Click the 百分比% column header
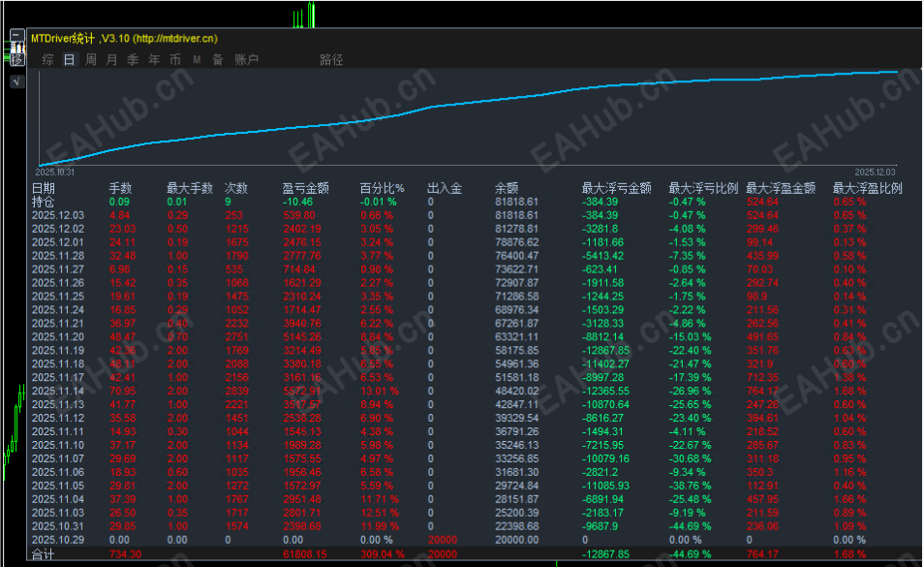 (382, 188)
